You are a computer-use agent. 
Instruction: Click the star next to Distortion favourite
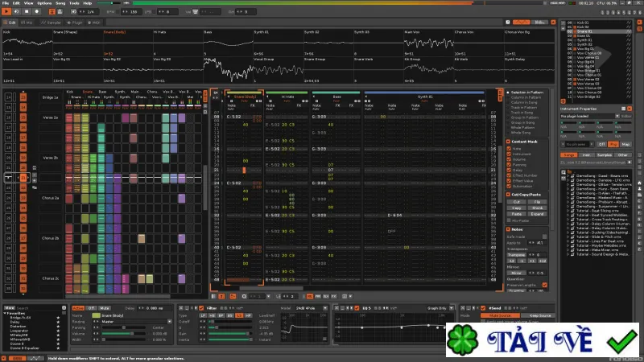click(x=58, y=327)
